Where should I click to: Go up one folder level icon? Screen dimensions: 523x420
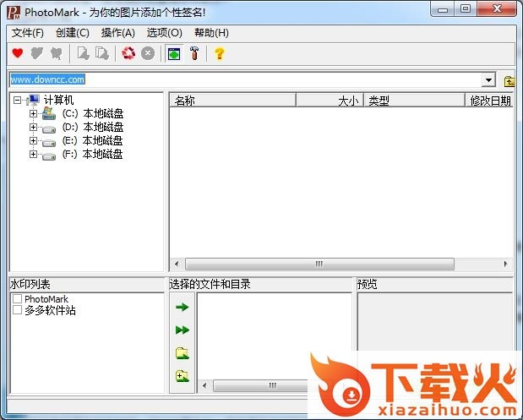509,81
